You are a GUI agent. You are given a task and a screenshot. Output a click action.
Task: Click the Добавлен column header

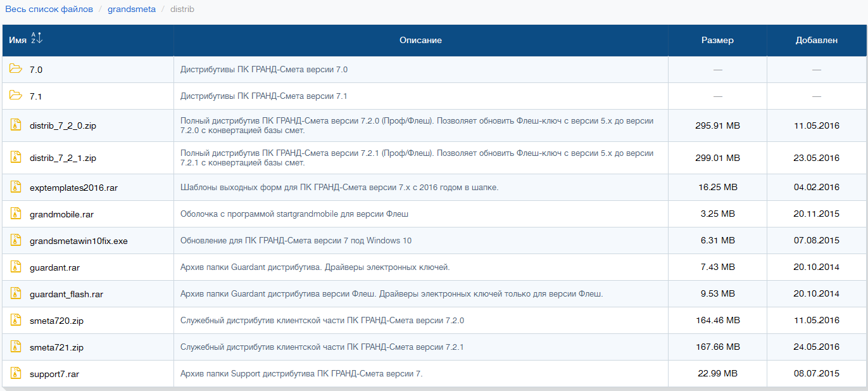click(817, 40)
